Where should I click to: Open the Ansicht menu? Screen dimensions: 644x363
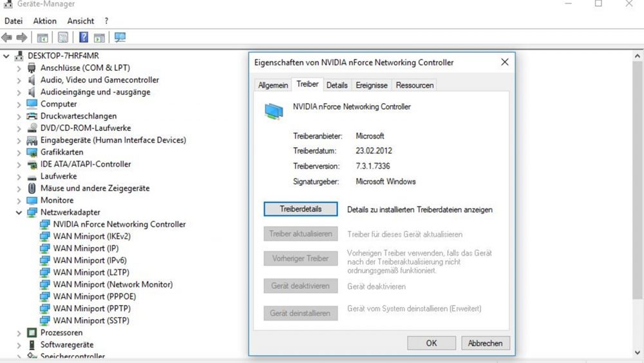tap(80, 21)
